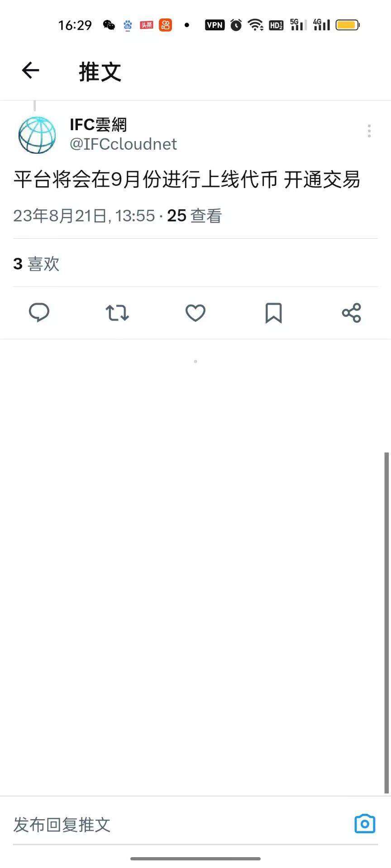Open the IFC雲網 display name
The height and width of the screenshot is (868, 391).
[x=98, y=124]
